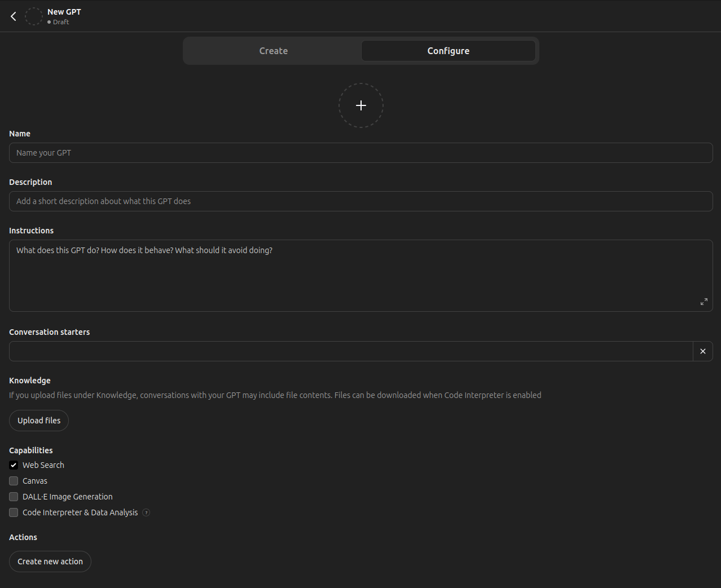The width and height of the screenshot is (721, 588).
Task: Click the Description label
Action: pyautogui.click(x=30, y=182)
